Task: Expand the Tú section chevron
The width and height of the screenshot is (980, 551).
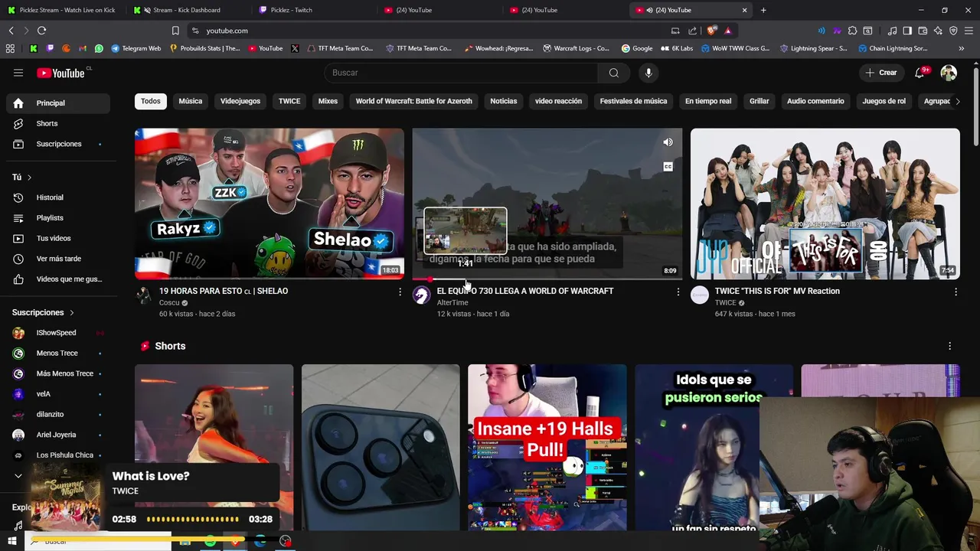Action: point(29,178)
